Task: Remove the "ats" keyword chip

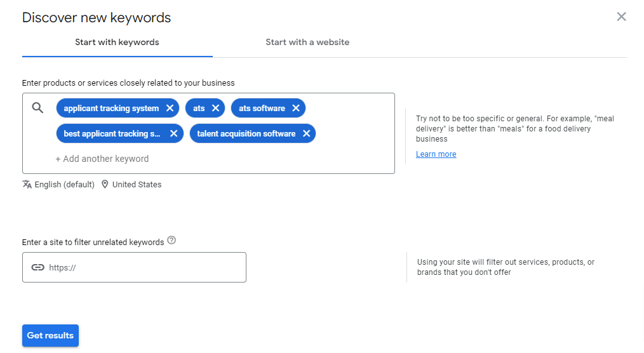Action: point(215,109)
